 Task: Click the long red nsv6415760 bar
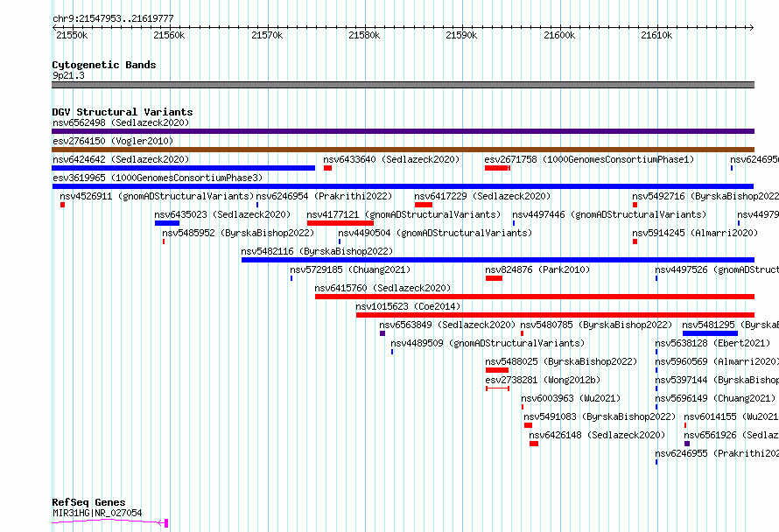point(535,297)
